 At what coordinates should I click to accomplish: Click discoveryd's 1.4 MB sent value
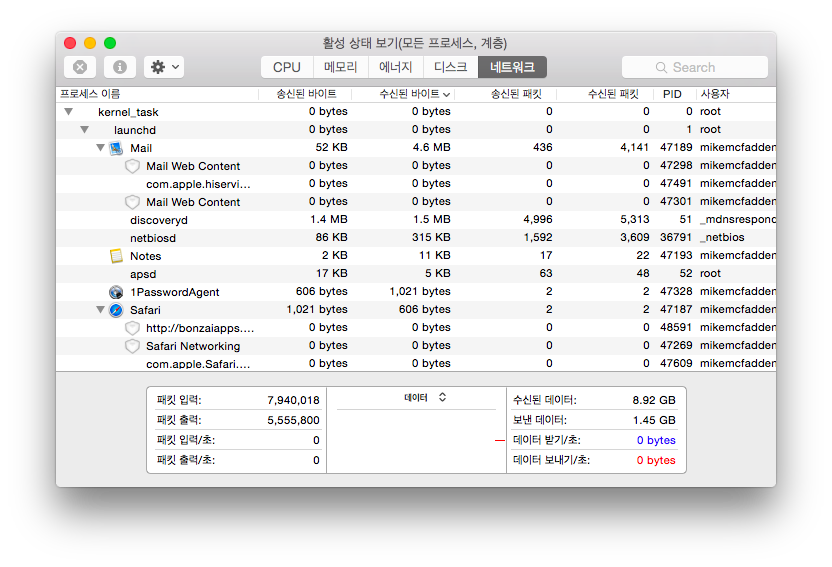pos(328,220)
